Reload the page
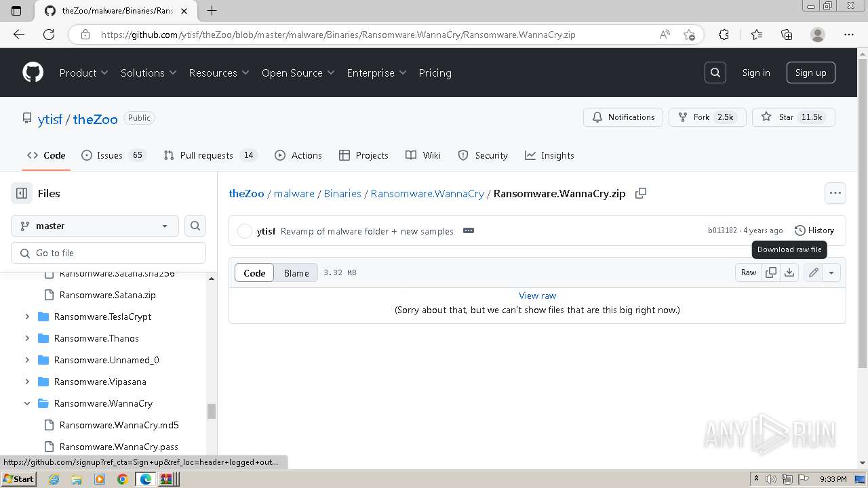 (49, 35)
